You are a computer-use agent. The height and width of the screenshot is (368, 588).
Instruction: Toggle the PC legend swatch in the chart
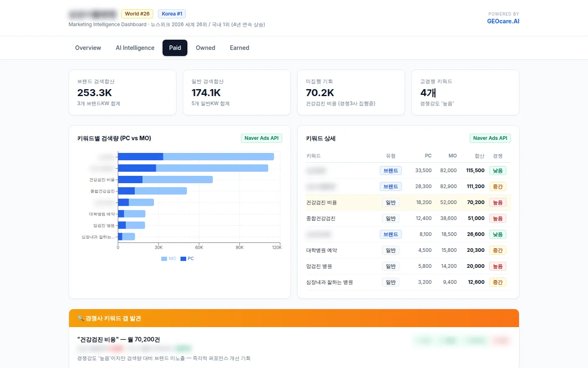point(183,259)
